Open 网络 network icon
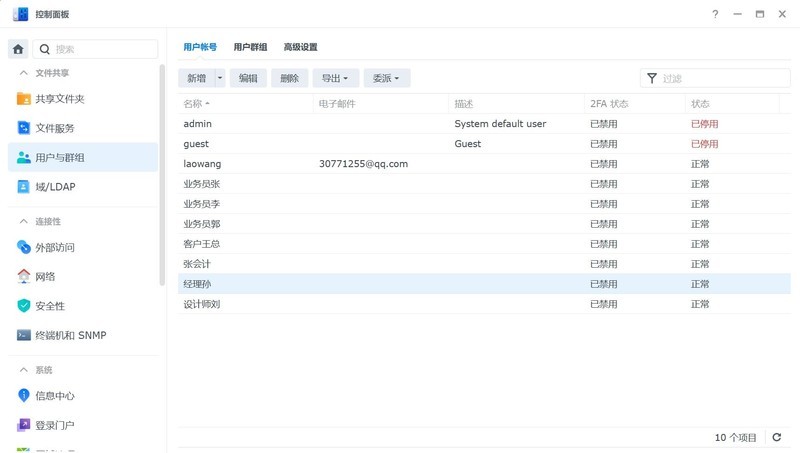 (x=23, y=276)
